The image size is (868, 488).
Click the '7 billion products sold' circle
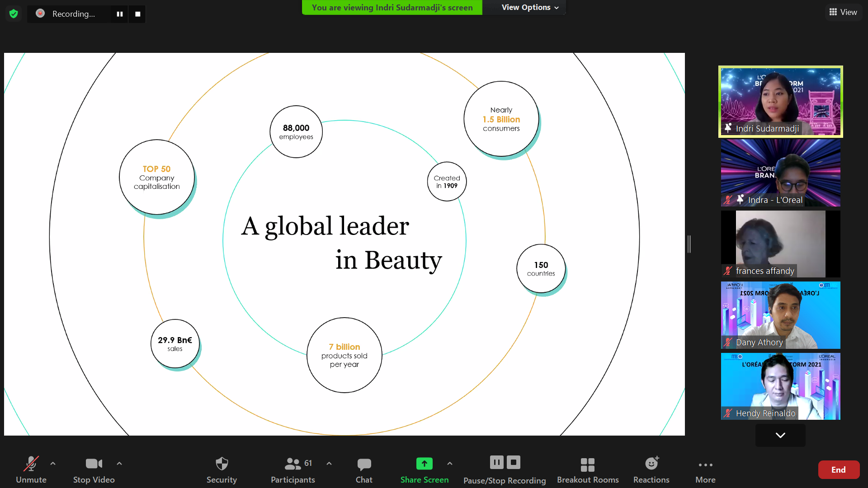tap(344, 355)
